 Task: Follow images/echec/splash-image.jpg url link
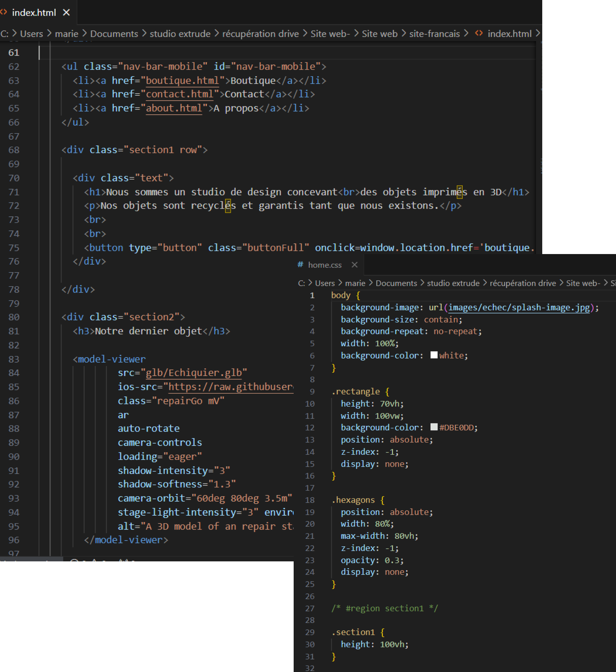point(519,308)
